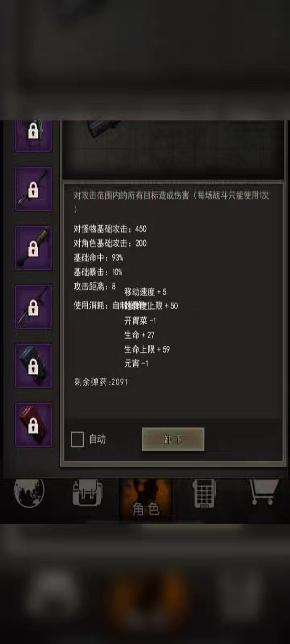Tap the 剩余弹药:2091 remaining ammo text

click(x=101, y=382)
